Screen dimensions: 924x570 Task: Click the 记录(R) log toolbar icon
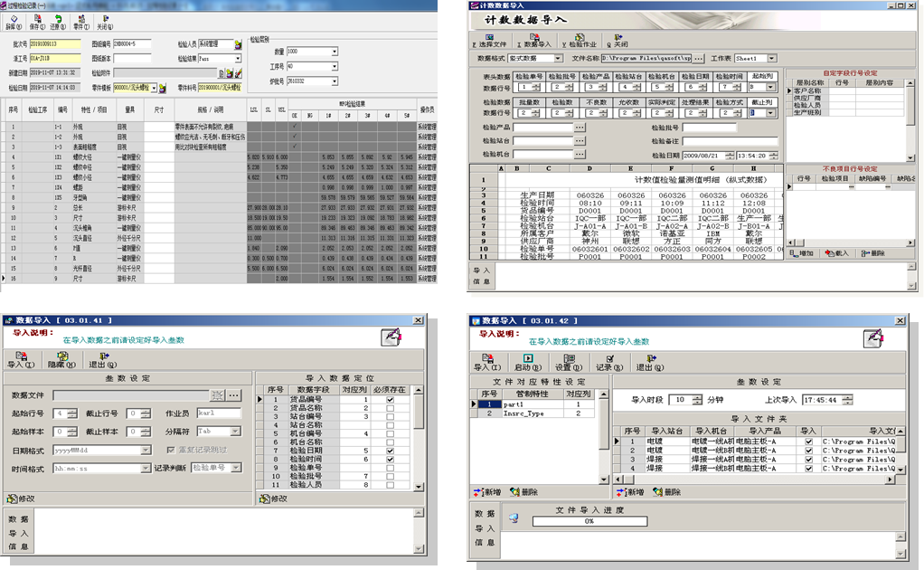point(609,363)
